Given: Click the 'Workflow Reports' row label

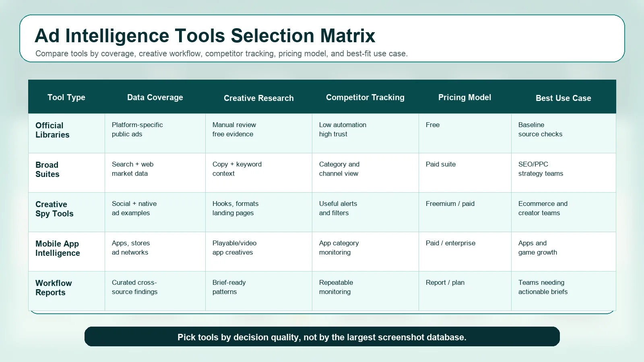Looking at the screenshot, I should click(54, 288).
